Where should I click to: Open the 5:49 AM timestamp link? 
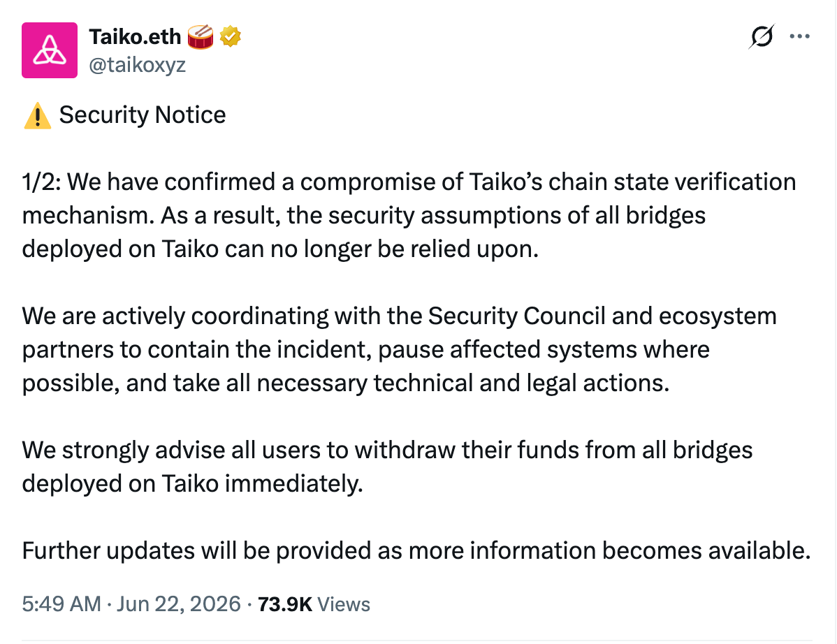(61, 604)
